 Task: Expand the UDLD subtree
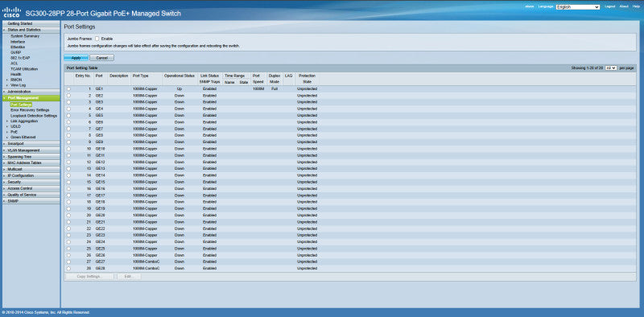7,126
